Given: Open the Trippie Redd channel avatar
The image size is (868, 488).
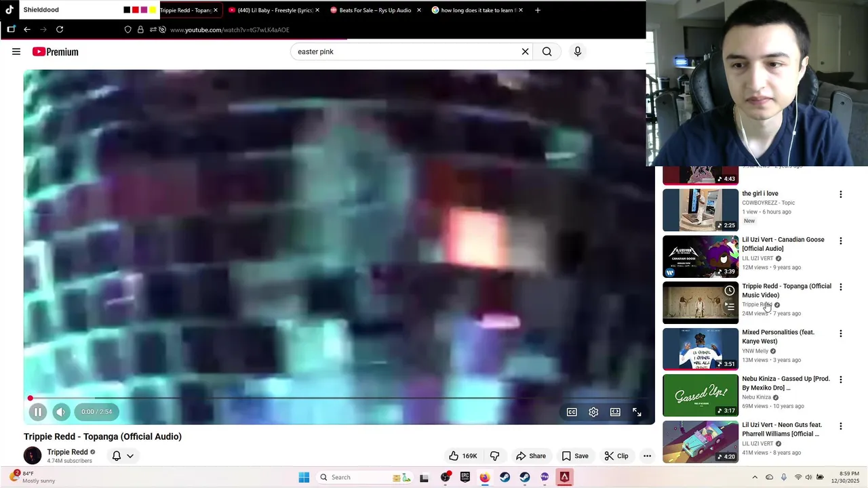Looking at the screenshot, I should coord(33,455).
